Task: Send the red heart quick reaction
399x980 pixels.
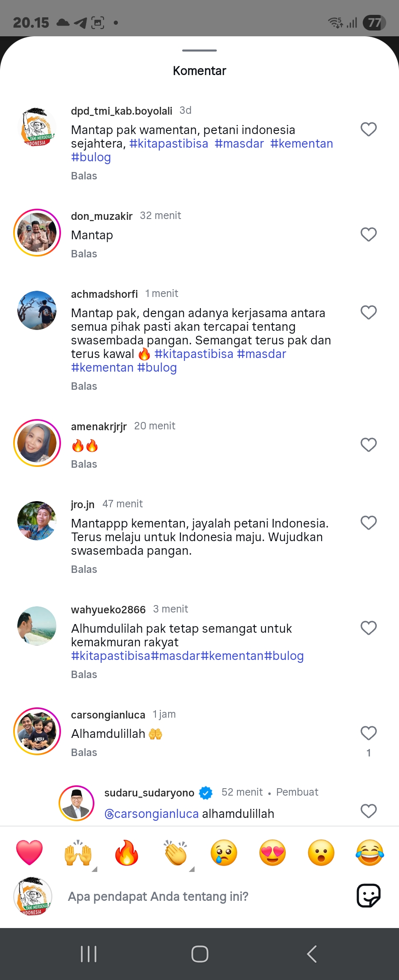Action: [29, 853]
